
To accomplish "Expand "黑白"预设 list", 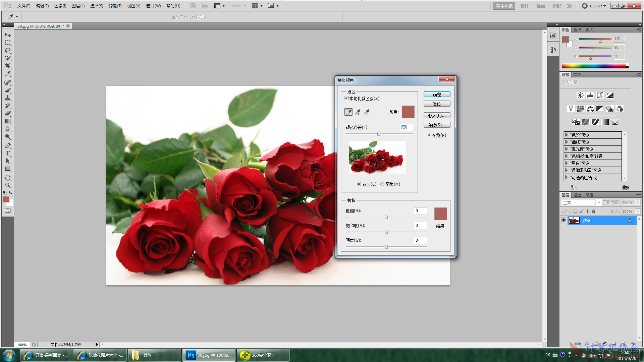I will point(567,163).
